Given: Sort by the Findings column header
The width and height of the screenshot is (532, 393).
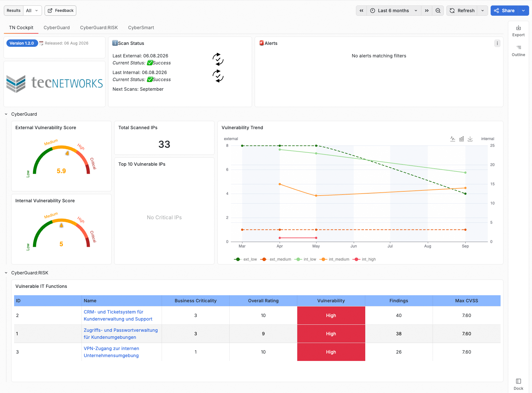Looking at the screenshot, I should (x=399, y=301).
